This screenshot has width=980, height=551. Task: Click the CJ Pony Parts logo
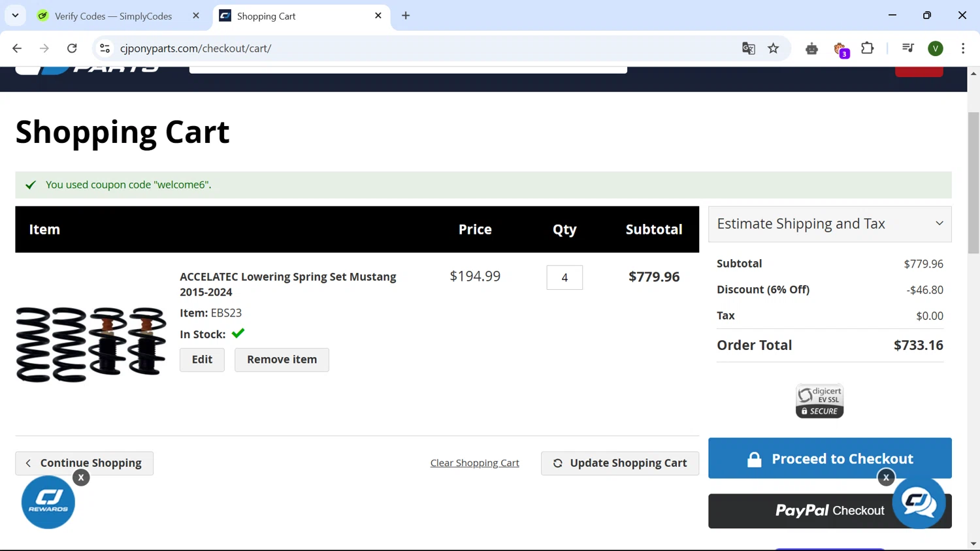[88, 70]
